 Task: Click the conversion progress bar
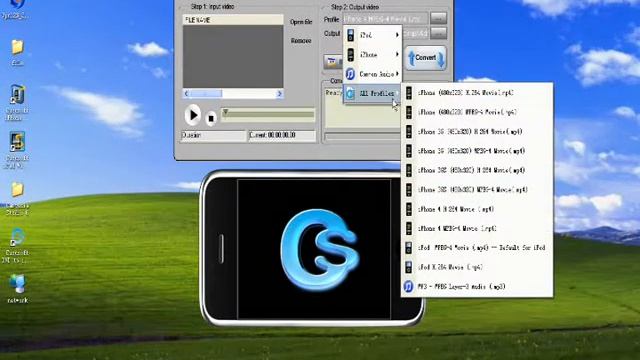[x=362, y=136]
